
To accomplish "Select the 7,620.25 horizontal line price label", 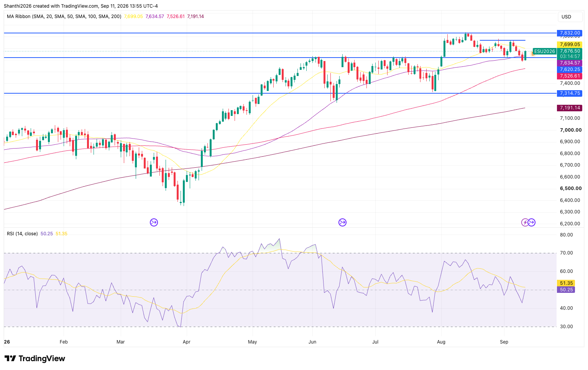I will (569, 69).
